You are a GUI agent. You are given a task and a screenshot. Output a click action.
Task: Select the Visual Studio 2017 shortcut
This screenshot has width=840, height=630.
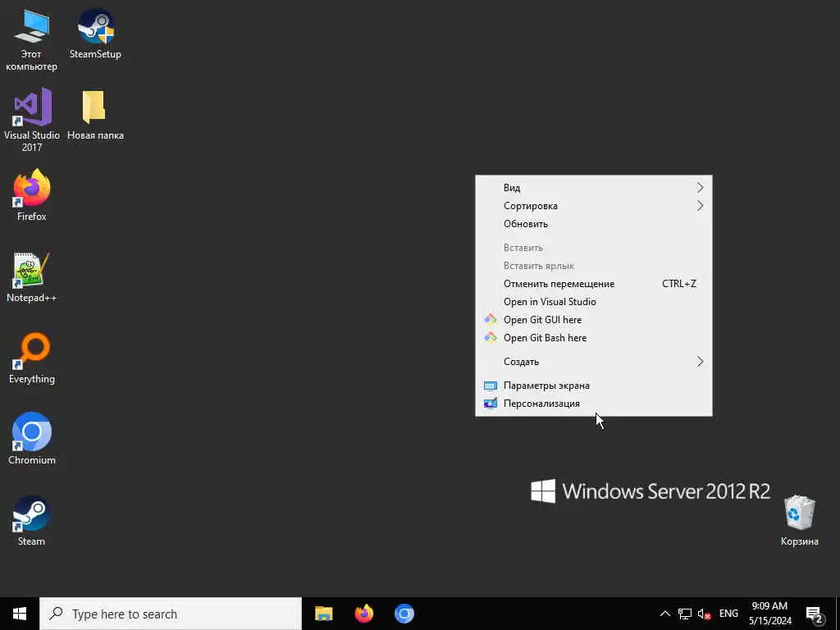tap(32, 120)
